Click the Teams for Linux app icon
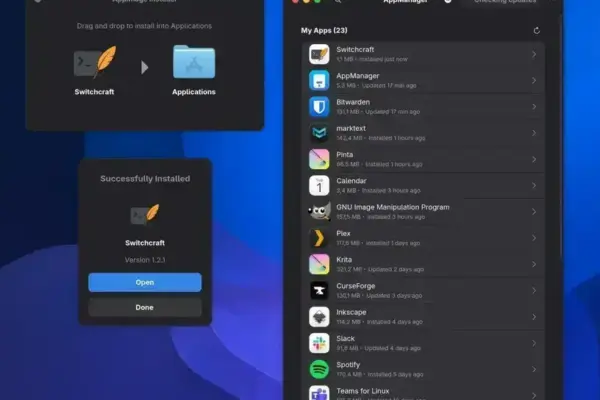 click(319, 393)
